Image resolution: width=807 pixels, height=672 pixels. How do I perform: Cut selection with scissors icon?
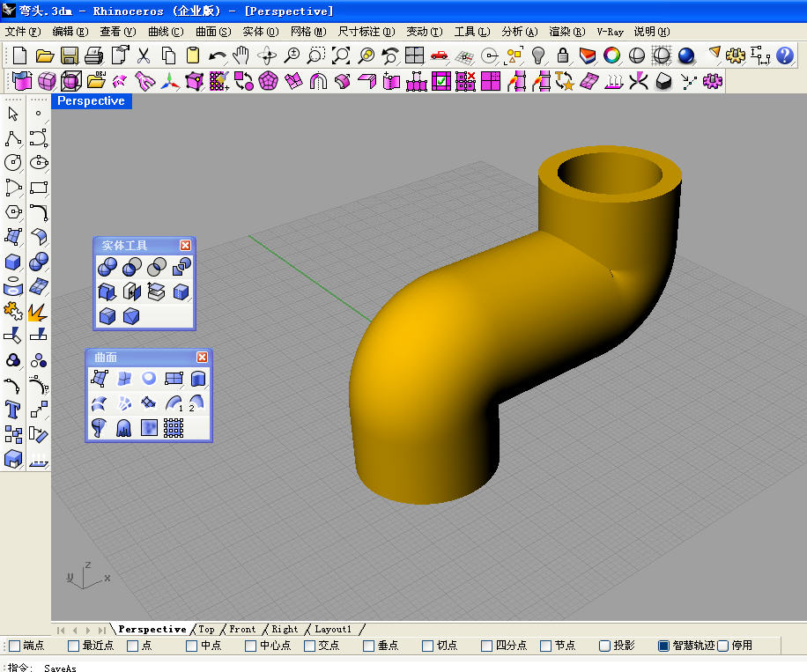click(x=144, y=55)
